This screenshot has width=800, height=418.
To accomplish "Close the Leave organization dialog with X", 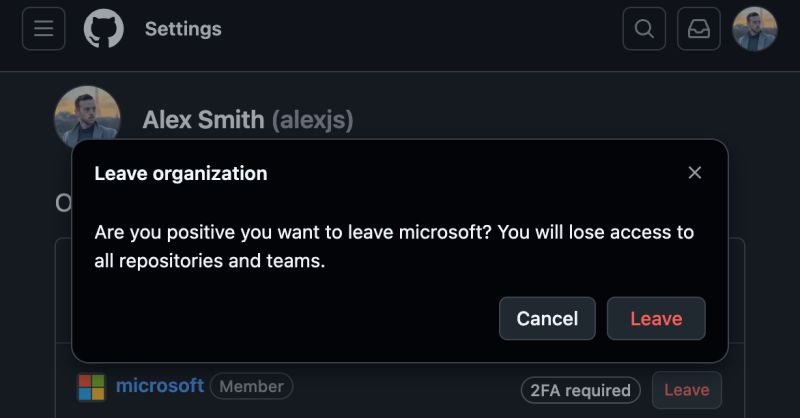I will 695,173.
